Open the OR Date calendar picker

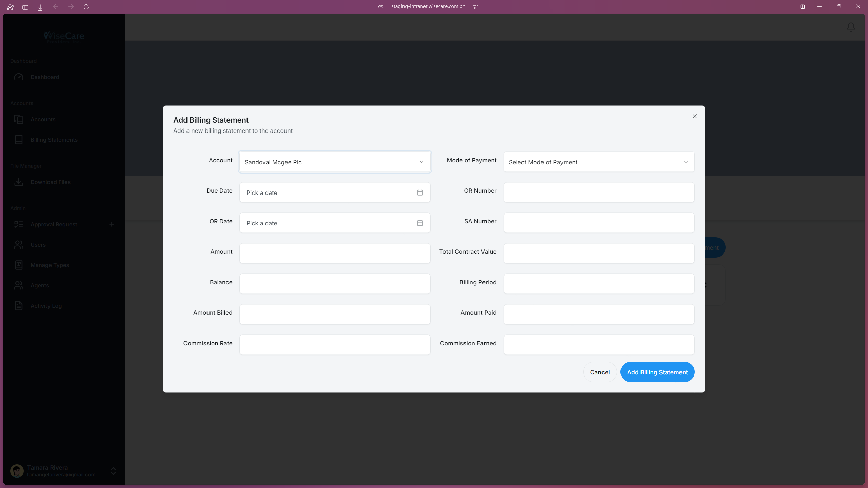420,223
